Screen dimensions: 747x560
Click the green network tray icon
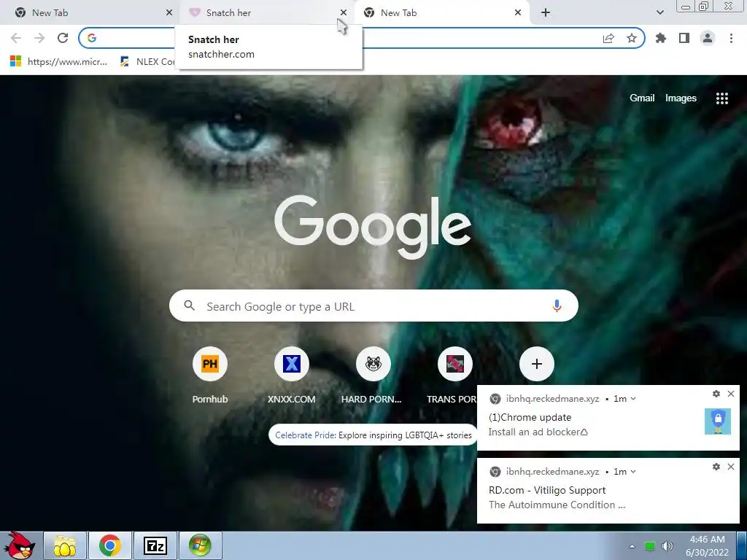(650, 546)
